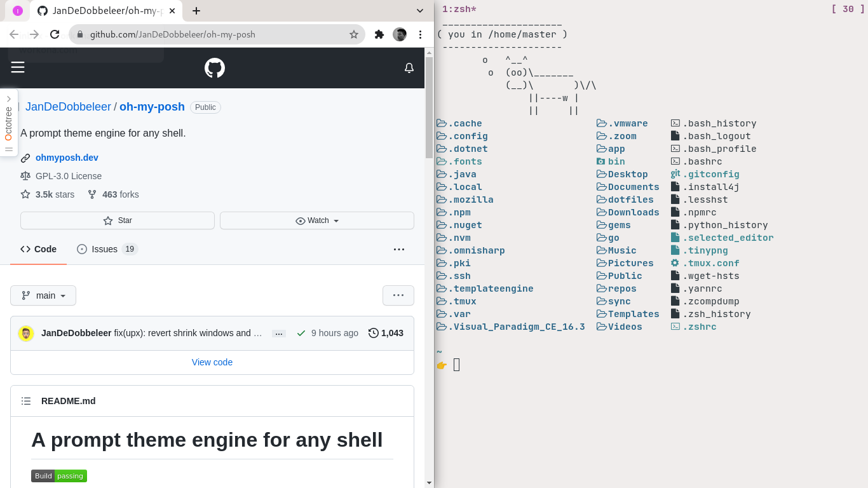This screenshot has width=868, height=488.
Task: Click the GitHub Octocat logo
Action: pyautogui.click(x=215, y=68)
